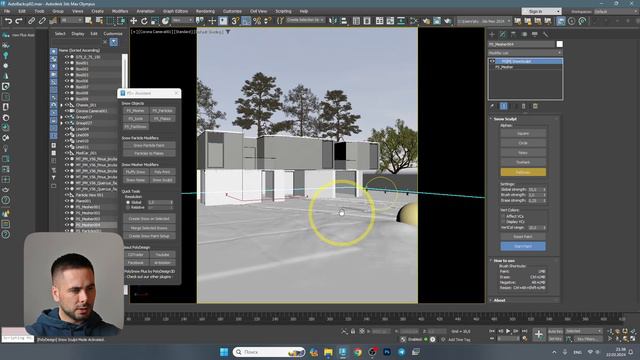This screenshot has height=360, width=640.
Task: Select the Relative resolution radio button
Action: click(128, 208)
